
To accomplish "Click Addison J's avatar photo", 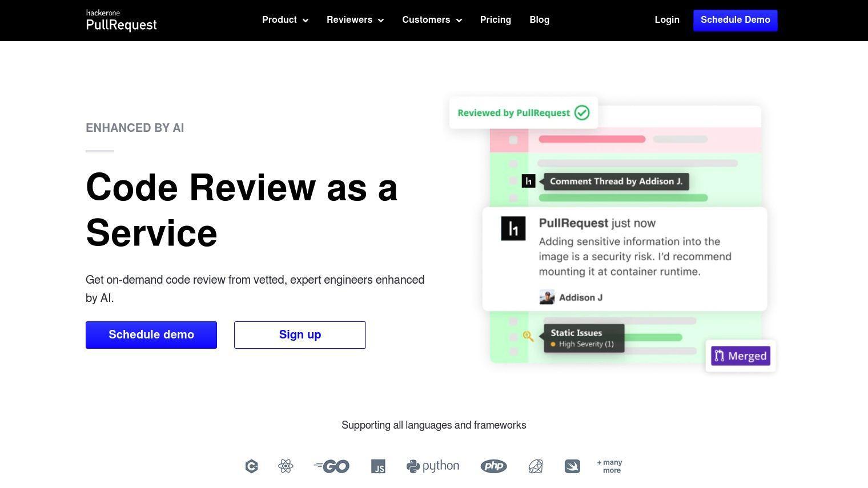I will [547, 297].
